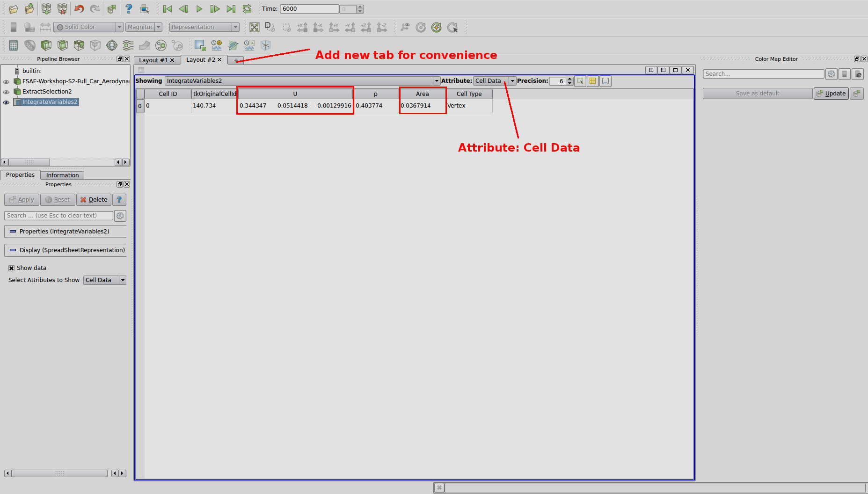The image size is (868, 494).
Task: Toggle the Show data checkbox
Action: pos(11,268)
